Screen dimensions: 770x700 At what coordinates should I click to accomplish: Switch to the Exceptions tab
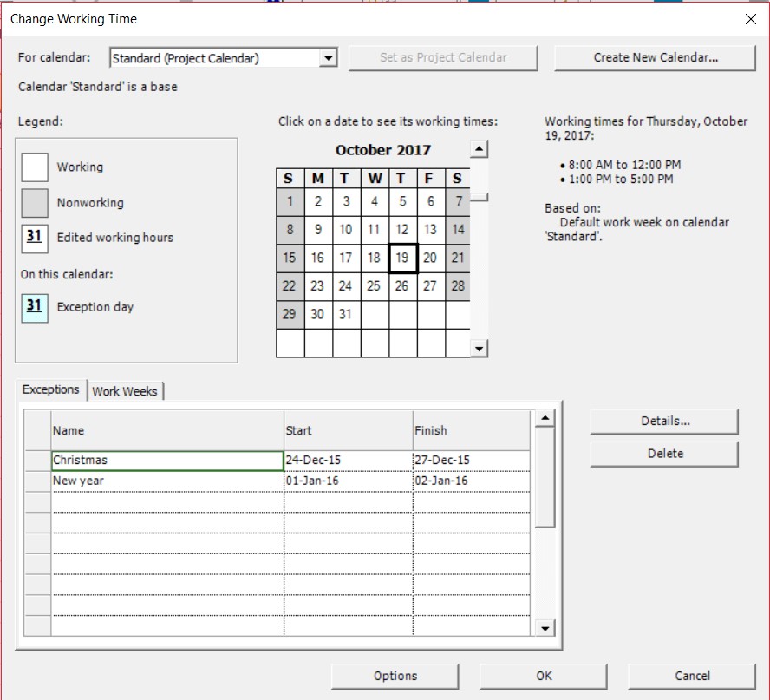click(x=50, y=389)
